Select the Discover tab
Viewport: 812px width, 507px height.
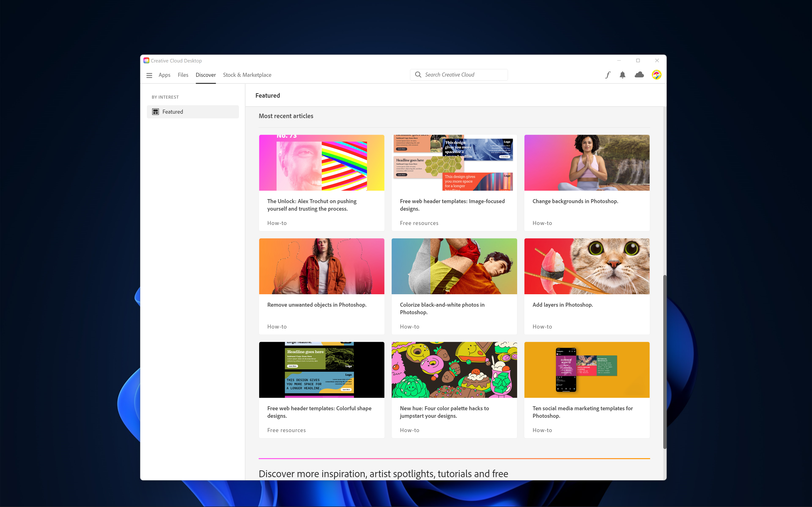tap(206, 75)
